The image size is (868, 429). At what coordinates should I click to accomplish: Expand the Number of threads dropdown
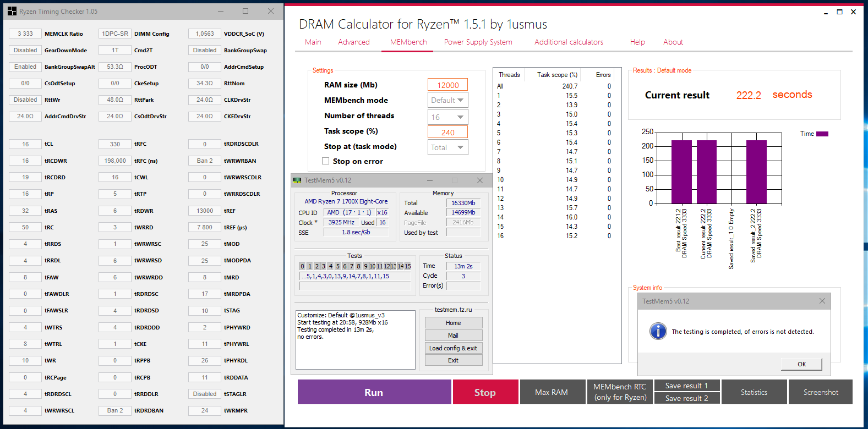[x=448, y=117]
